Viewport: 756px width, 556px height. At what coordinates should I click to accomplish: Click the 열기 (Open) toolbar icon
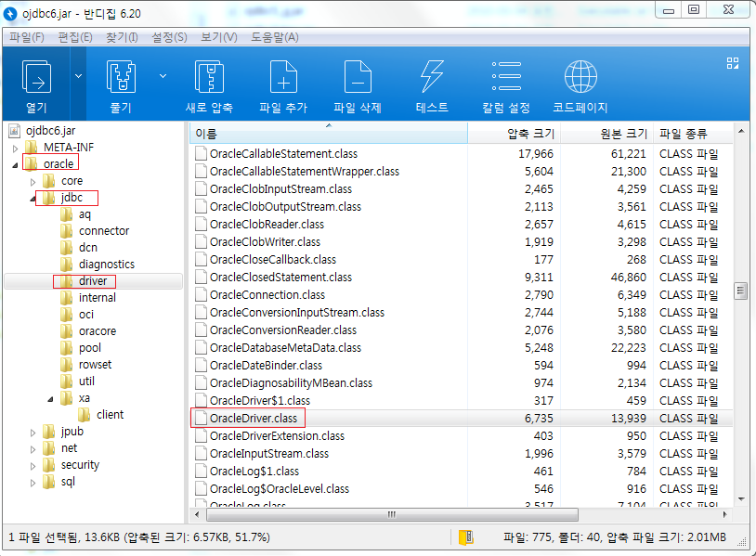pyautogui.click(x=36, y=77)
